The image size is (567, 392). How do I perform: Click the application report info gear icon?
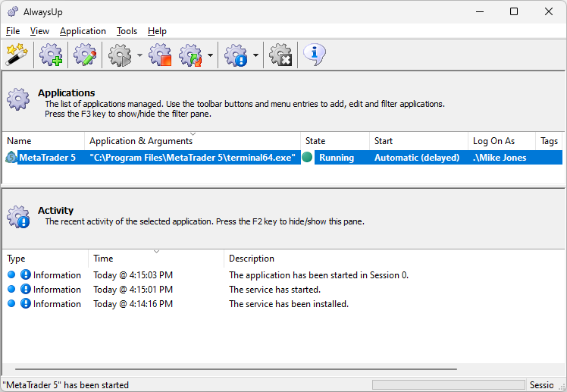pyautogui.click(x=236, y=55)
